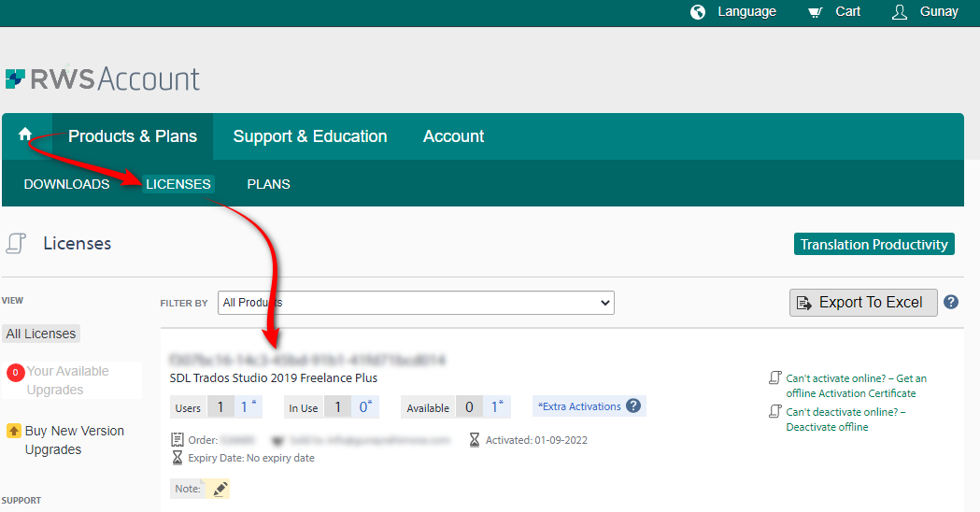The height and width of the screenshot is (512, 980).
Task: Open the Support & Education menu
Action: click(310, 136)
